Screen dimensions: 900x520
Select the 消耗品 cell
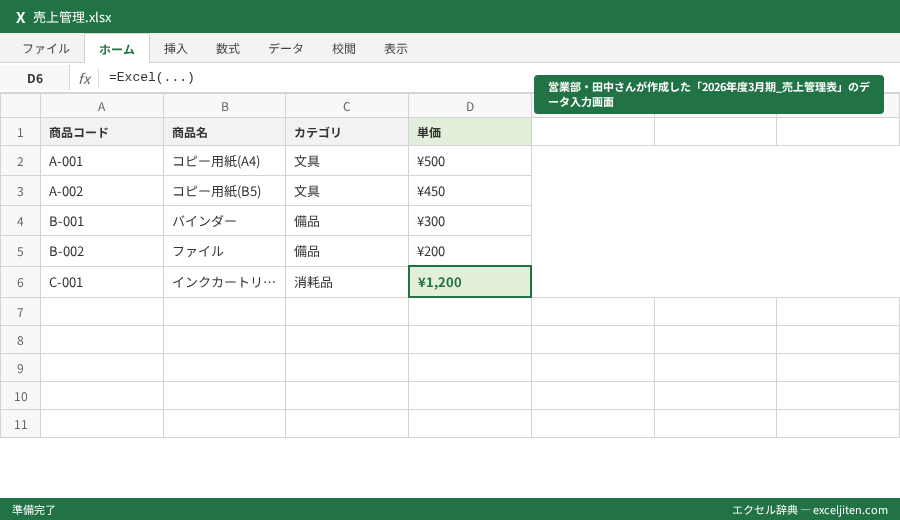[347, 282]
